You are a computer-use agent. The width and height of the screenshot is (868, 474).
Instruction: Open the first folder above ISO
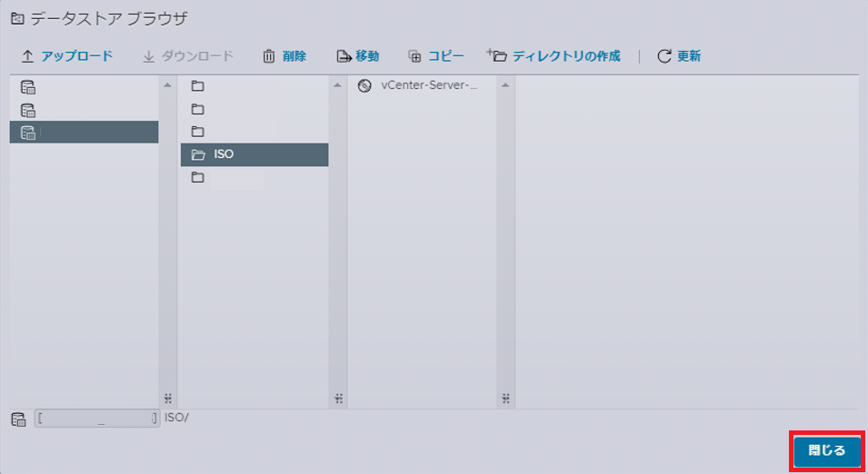click(198, 86)
